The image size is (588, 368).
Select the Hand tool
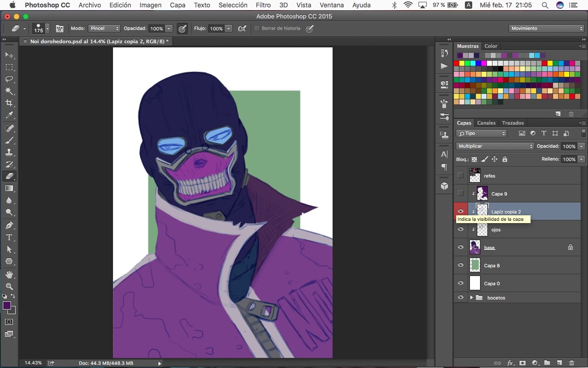[x=9, y=275]
